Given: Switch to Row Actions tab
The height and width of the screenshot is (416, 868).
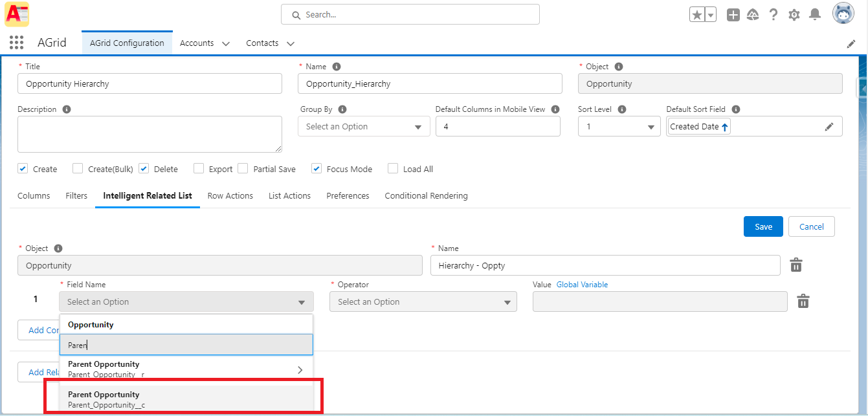Looking at the screenshot, I should point(230,195).
